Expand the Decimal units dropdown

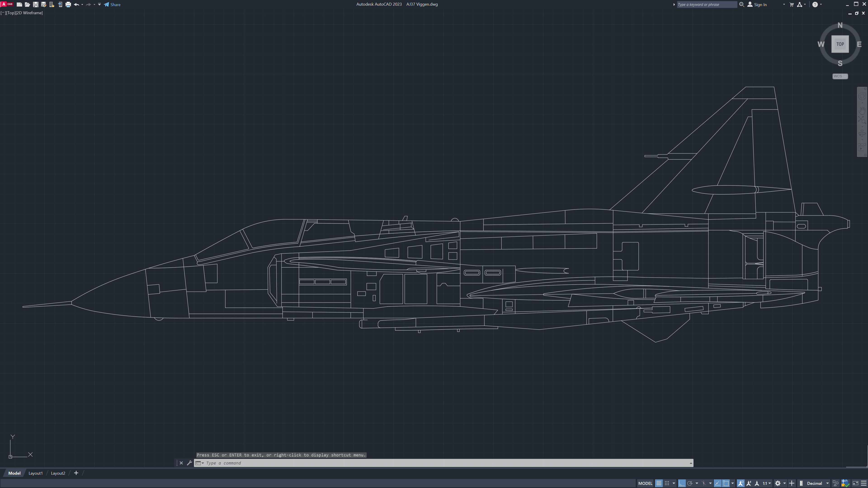point(827,483)
